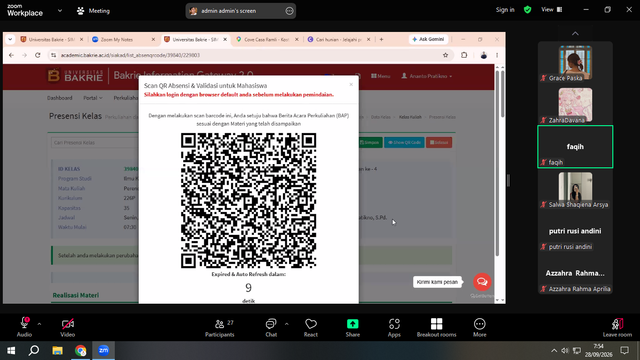The height and width of the screenshot is (360, 640).
Task: Open a new browser tab with plus
Action: 381,39
